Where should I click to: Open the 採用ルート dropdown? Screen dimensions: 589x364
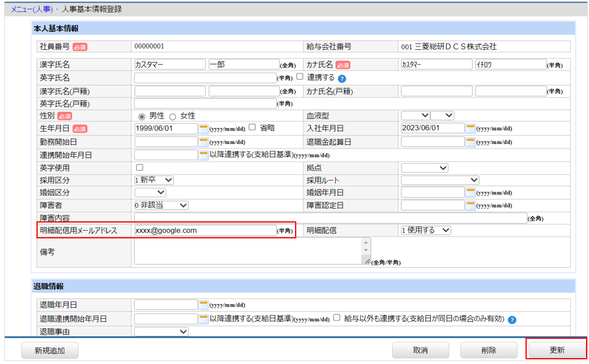pos(440,180)
